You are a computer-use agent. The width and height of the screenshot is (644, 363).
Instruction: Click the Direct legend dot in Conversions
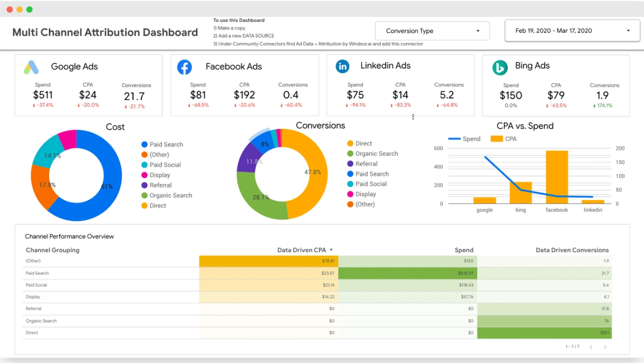350,144
